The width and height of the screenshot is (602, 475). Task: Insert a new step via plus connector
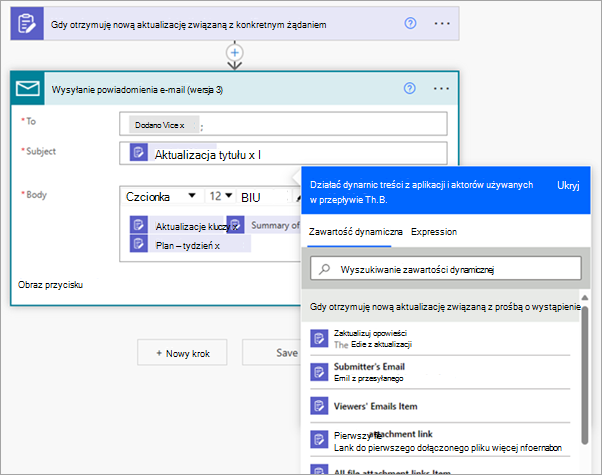(235, 53)
